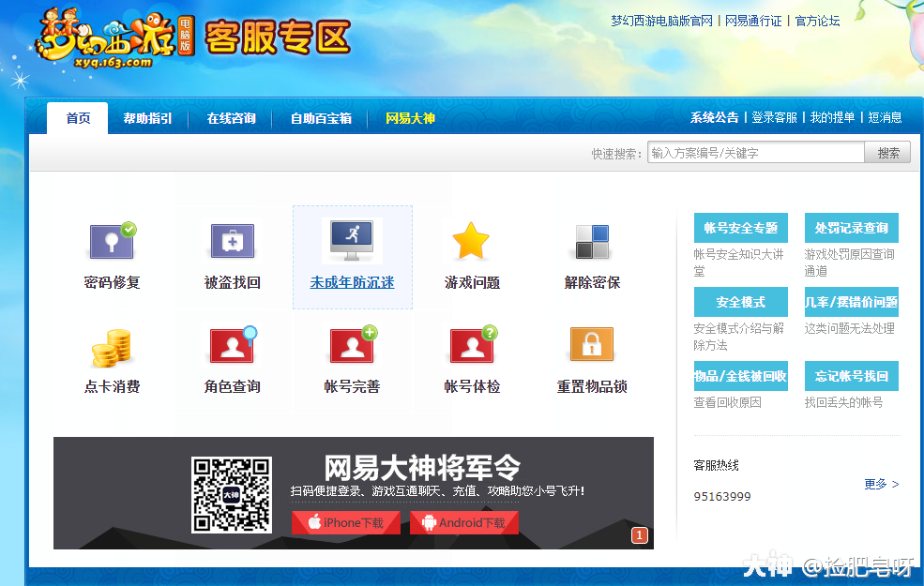Screen dimensions: 924x586
Task: Click the 安全模式介绍与解除方法 description
Action: pyautogui.click(x=738, y=337)
